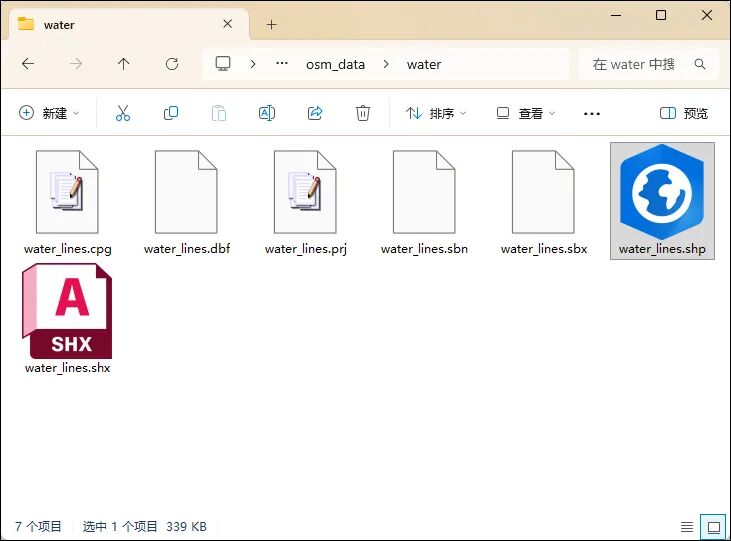731x541 pixels.
Task: Refresh the water folder view
Action: tap(172, 64)
